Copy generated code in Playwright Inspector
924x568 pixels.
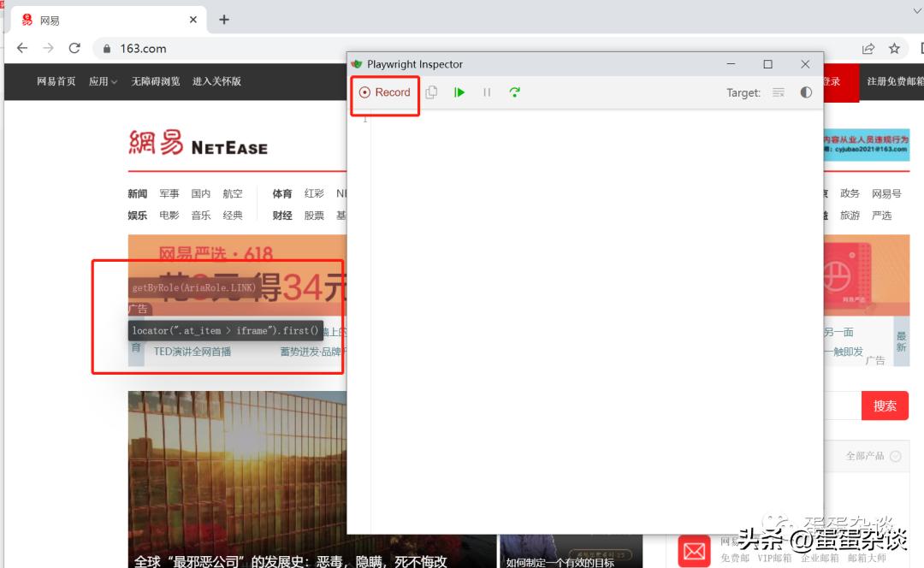(431, 92)
